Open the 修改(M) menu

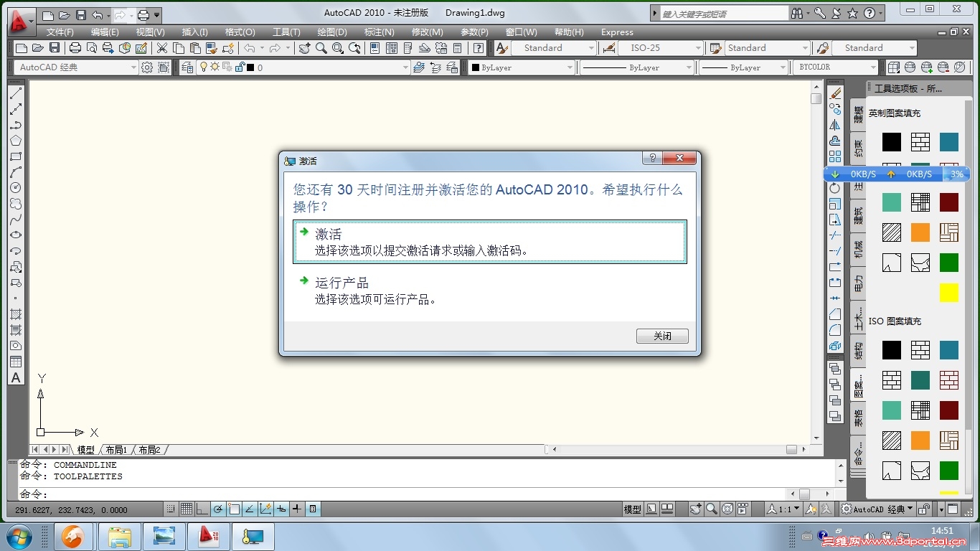tap(428, 32)
